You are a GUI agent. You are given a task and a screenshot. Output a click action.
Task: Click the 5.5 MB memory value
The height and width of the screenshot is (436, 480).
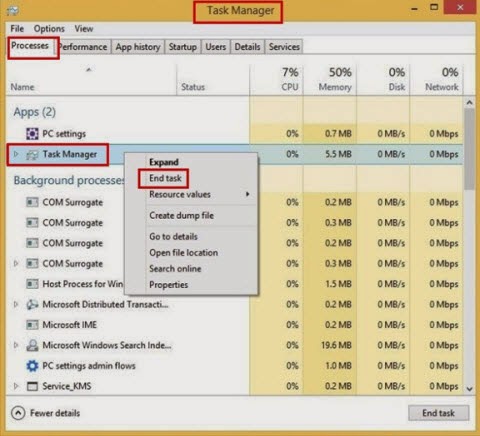338,154
